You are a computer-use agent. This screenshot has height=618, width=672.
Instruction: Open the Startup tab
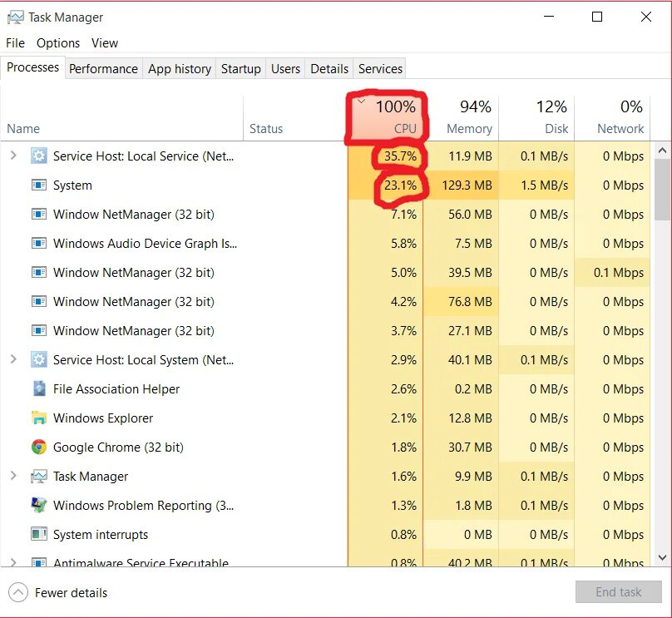241,69
